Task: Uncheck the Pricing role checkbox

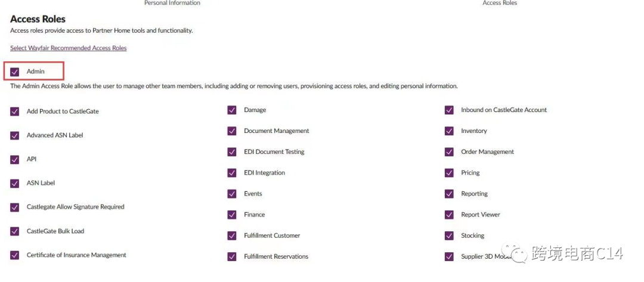Action: 449,173
